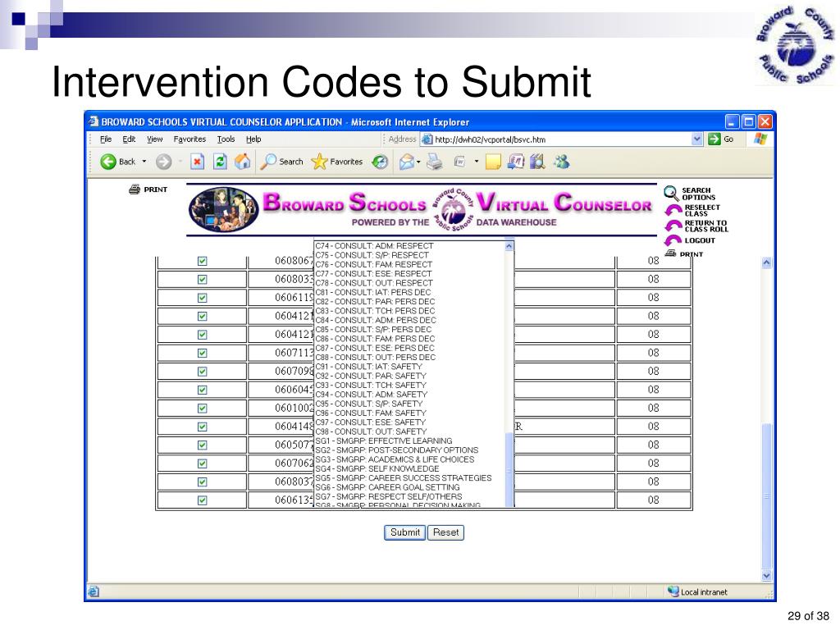Uncheck the checkbox in row 0608067
The image size is (840, 630).
pos(202,261)
